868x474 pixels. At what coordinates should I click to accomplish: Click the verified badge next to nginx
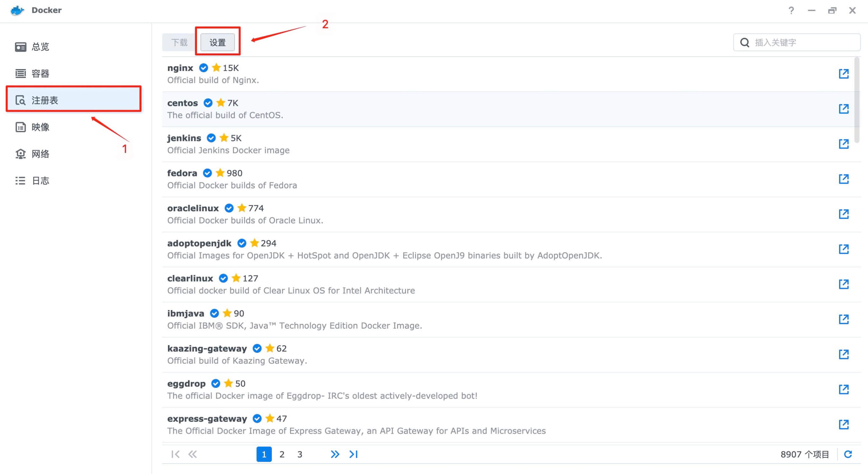tap(203, 68)
